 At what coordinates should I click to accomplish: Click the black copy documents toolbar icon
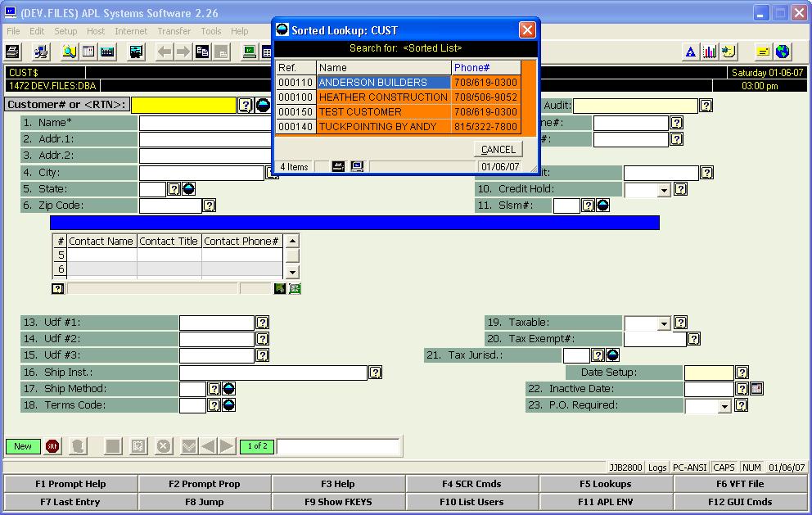pos(202,52)
